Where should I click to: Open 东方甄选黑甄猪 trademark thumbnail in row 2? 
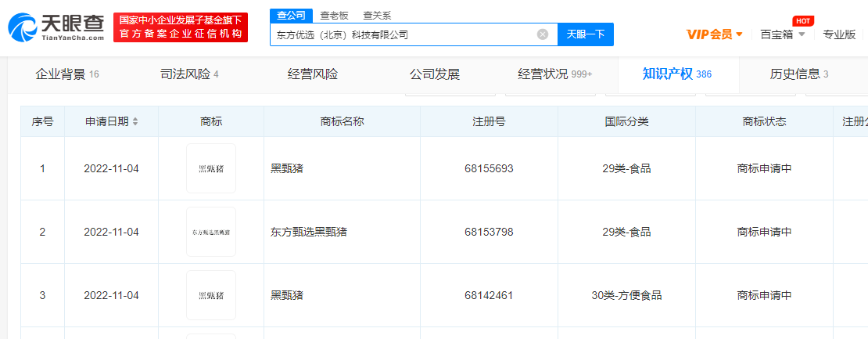point(211,232)
